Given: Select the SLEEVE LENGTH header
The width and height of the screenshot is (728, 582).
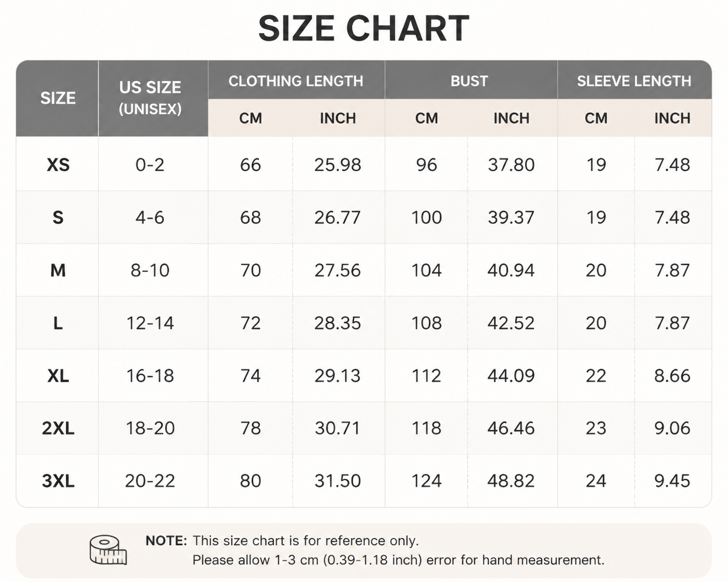Looking at the screenshot, I should pyautogui.click(x=634, y=81).
